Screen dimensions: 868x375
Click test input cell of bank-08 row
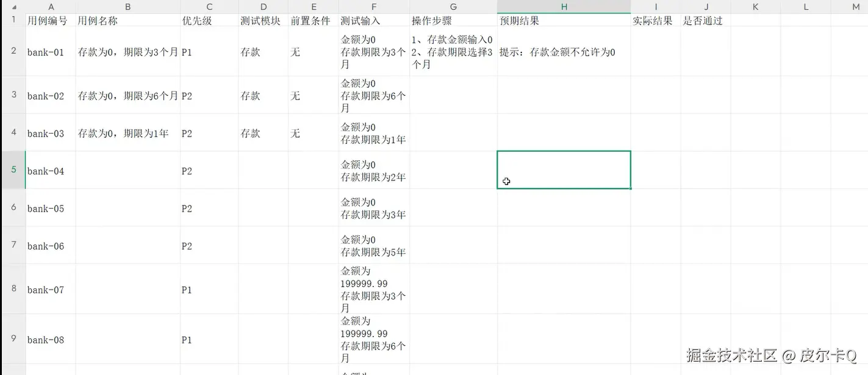(x=374, y=340)
